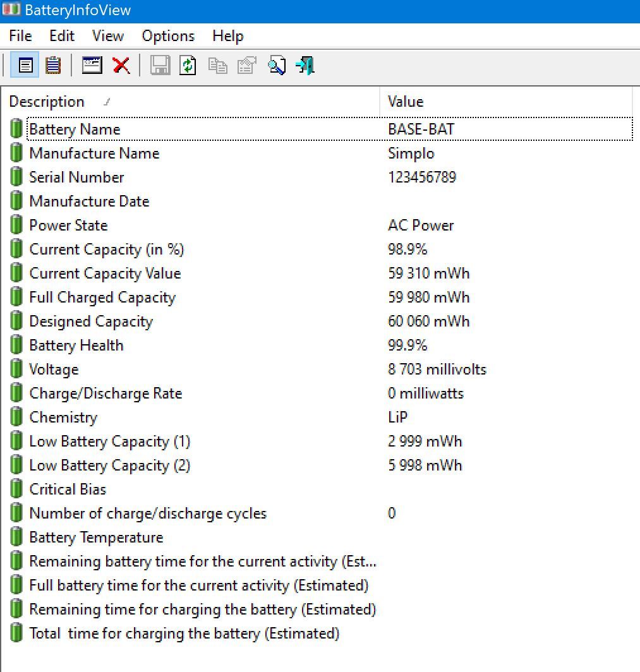Click the Refresh toolbar icon
The width and height of the screenshot is (640, 672).
coord(188,66)
